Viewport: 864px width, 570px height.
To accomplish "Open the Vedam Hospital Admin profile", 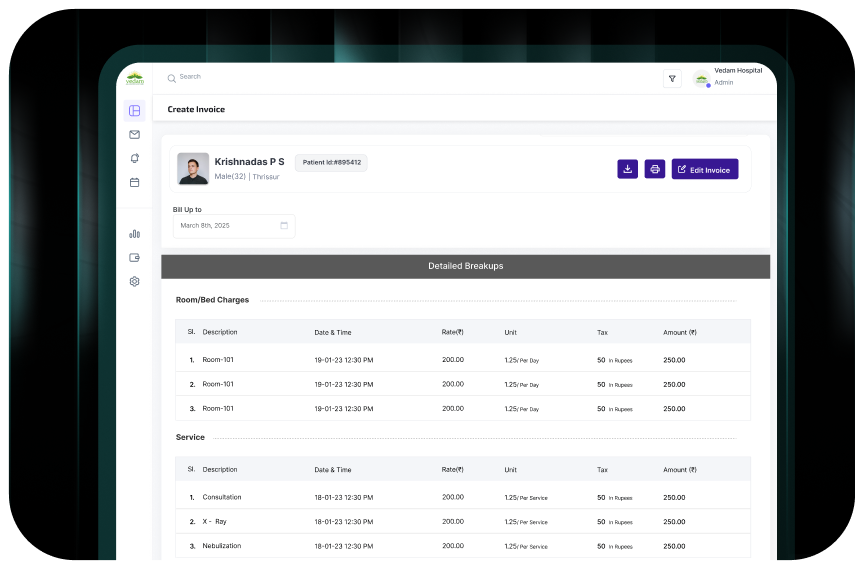I will (x=728, y=77).
